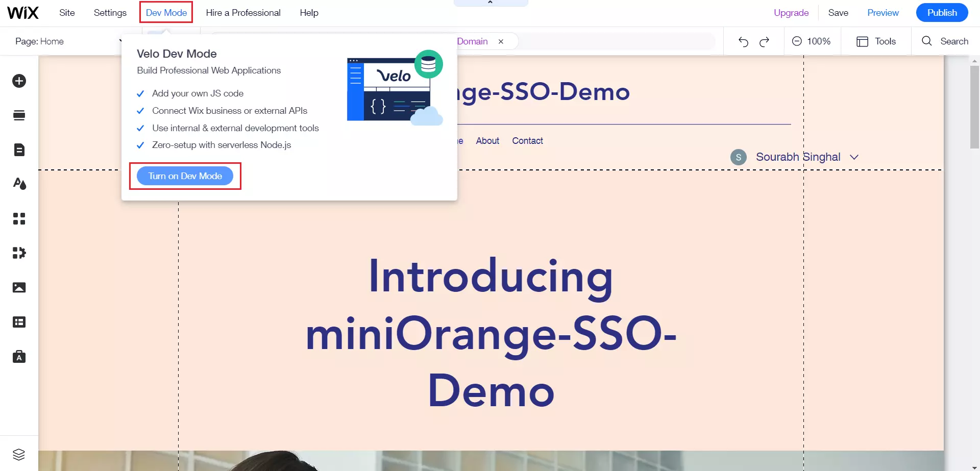Open the Dev Mode menu
The height and width of the screenshot is (471, 980).
pos(165,12)
